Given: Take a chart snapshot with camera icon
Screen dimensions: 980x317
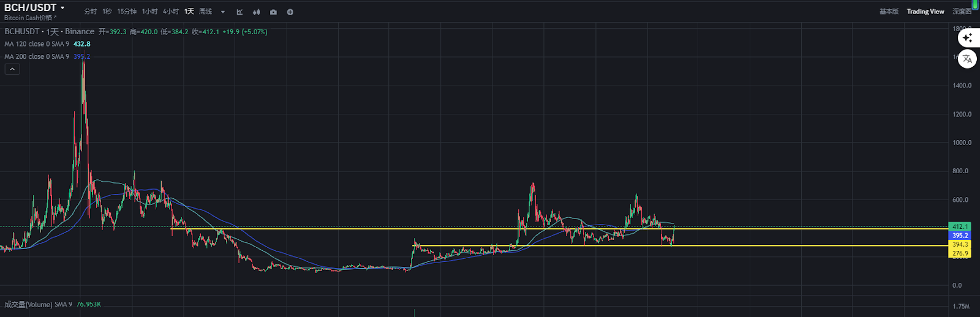Looking at the screenshot, I should click(273, 12).
